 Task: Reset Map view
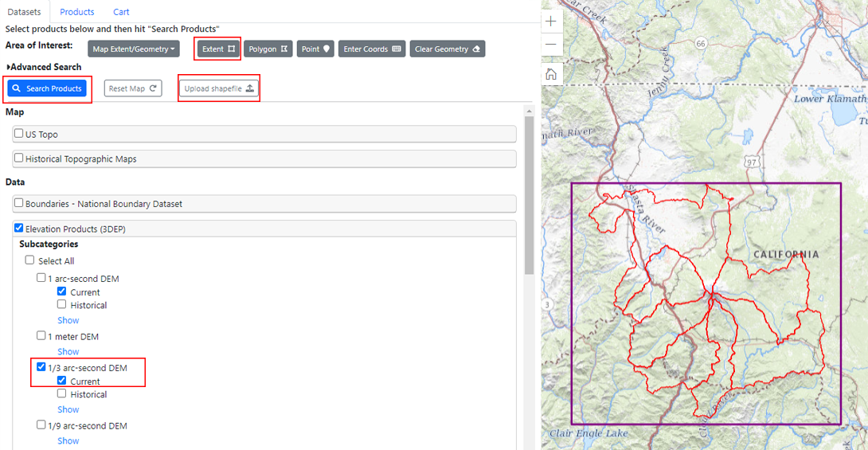coord(133,88)
